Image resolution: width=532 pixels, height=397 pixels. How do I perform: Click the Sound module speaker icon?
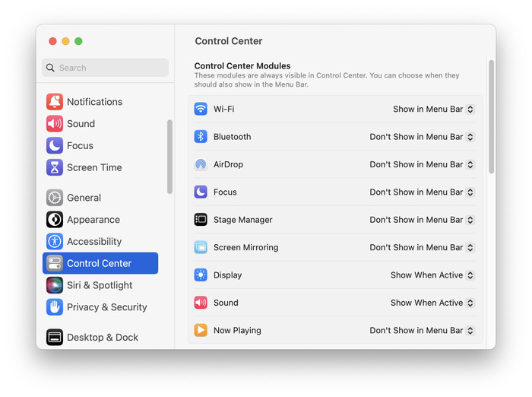(x=201, y=303)
